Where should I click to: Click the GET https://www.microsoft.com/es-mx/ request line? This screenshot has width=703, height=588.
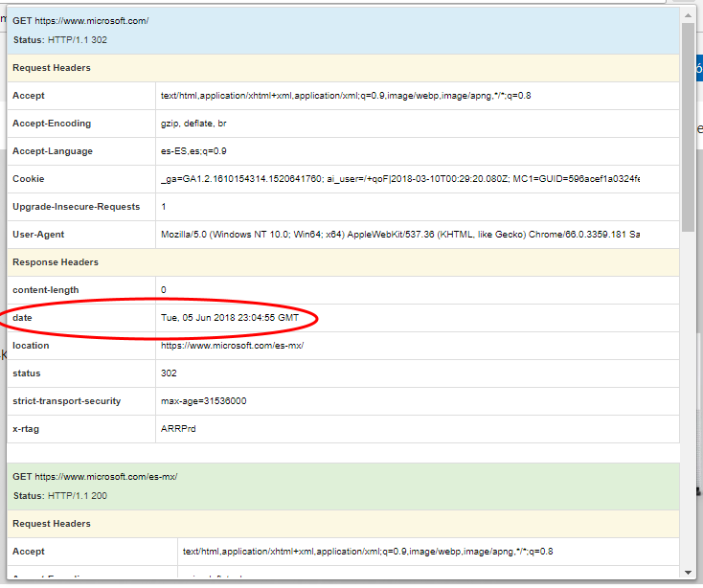tap(95, 476)
